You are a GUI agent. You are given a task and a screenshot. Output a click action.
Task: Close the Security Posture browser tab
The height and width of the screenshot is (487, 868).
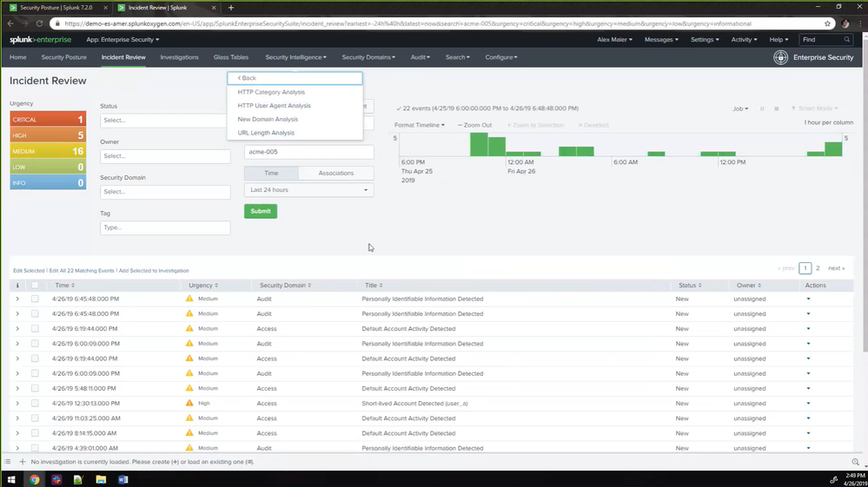tap(105, 8)
